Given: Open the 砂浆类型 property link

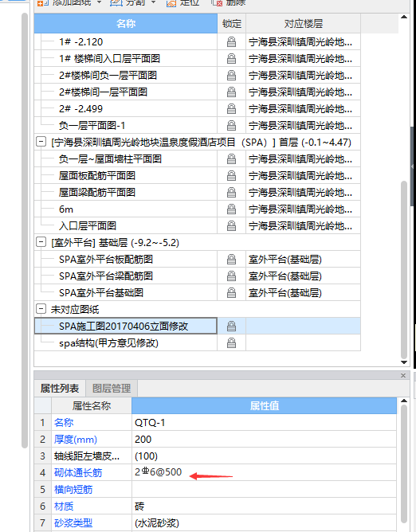Looking at the screenshot, I should pos(73,522).
